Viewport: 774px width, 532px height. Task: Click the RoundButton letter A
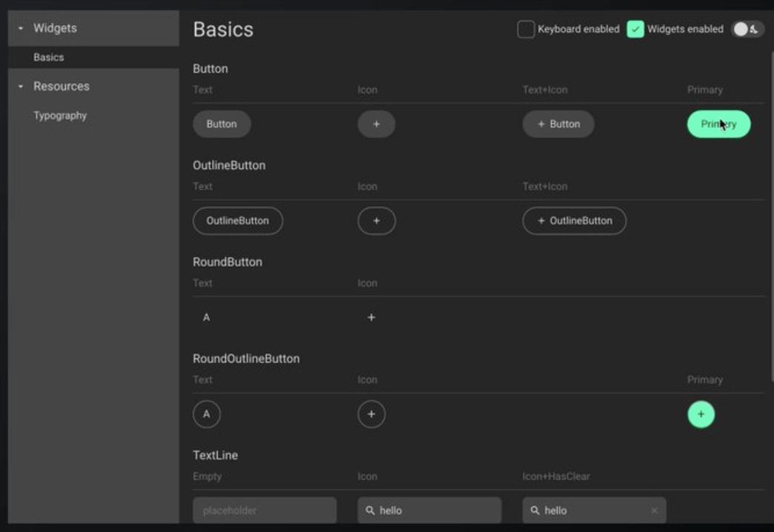(206, 318)
